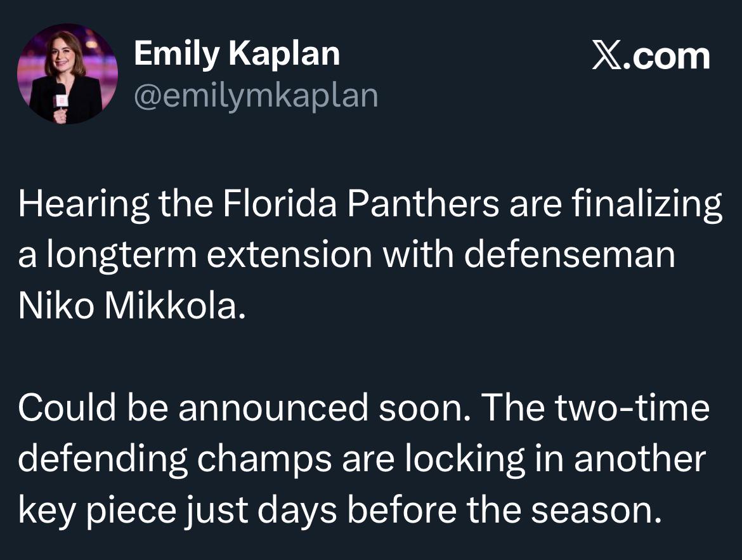Click Emily Kaplan's profile photo
The height and width of the screenshot is (560, 742).
tap(67, 74)
